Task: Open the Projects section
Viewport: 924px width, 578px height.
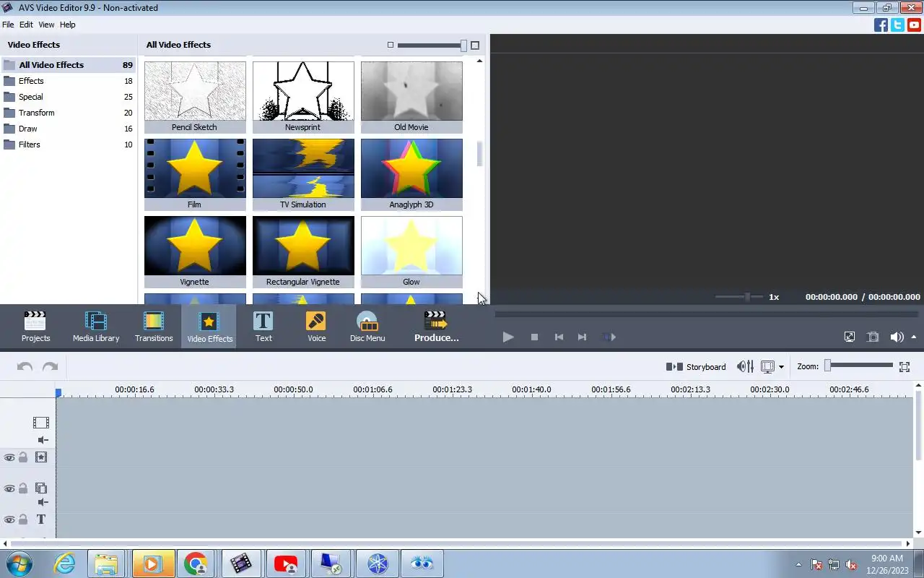Action: 35,327
